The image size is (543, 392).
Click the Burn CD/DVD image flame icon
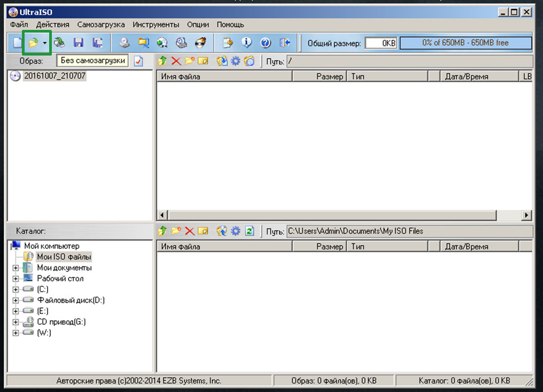200,43
